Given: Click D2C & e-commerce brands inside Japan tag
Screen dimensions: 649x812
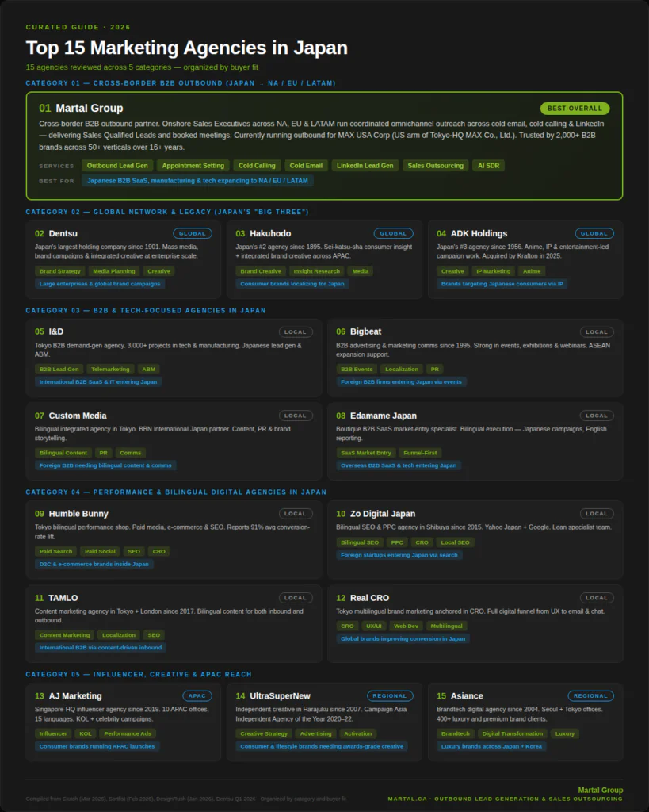Looking at the screenshot, I should coord(94,565).
